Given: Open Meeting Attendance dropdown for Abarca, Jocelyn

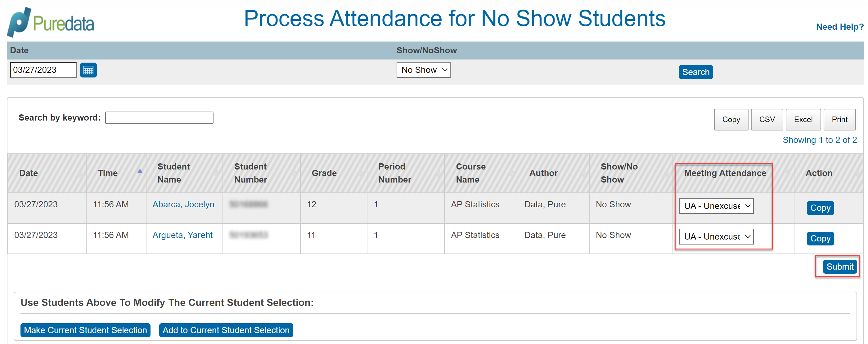Looking at the screenshot, I should [716, 206].
